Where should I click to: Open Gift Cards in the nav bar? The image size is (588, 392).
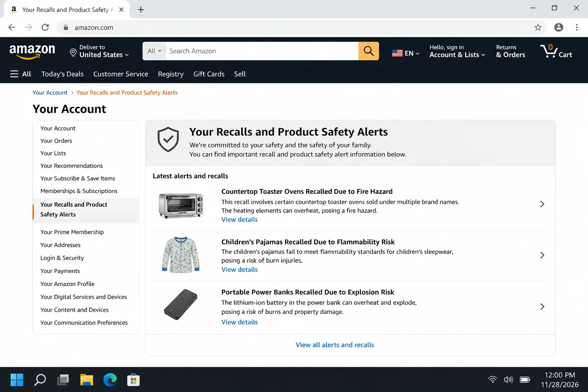209,74
